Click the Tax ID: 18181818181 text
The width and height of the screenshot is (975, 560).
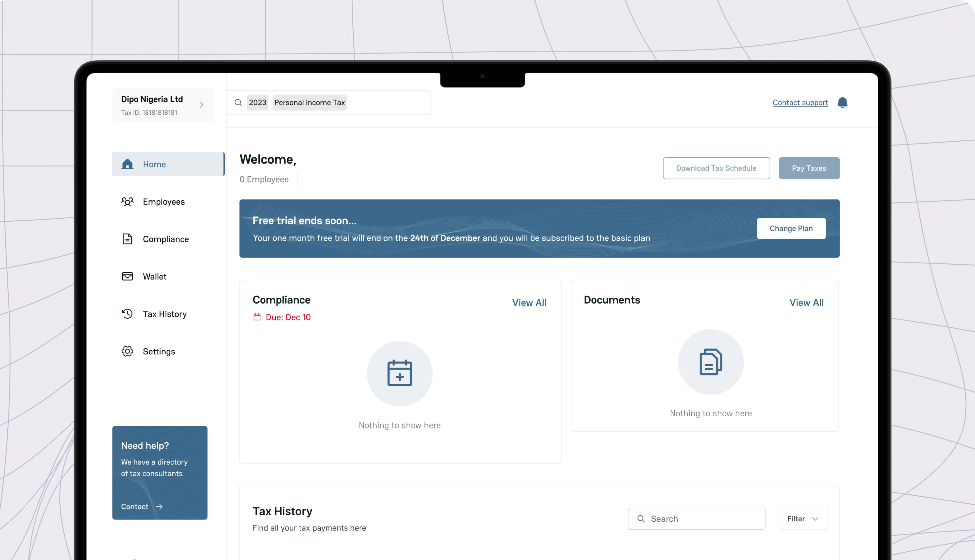pos(149,113)
